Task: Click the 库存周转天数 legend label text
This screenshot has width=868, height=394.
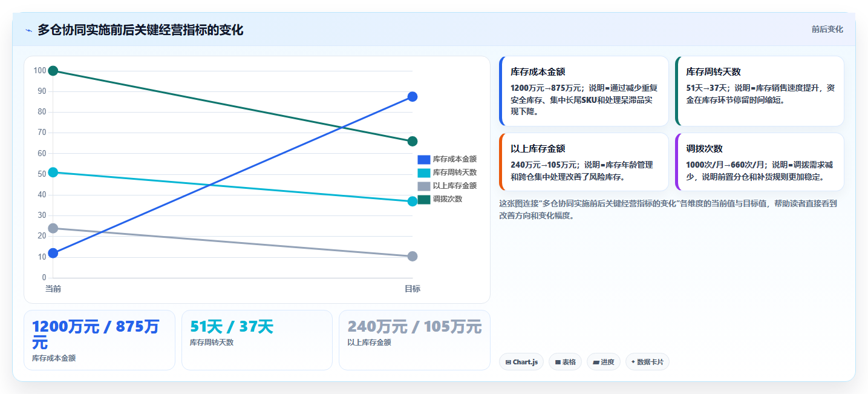Action: (455, 172)
